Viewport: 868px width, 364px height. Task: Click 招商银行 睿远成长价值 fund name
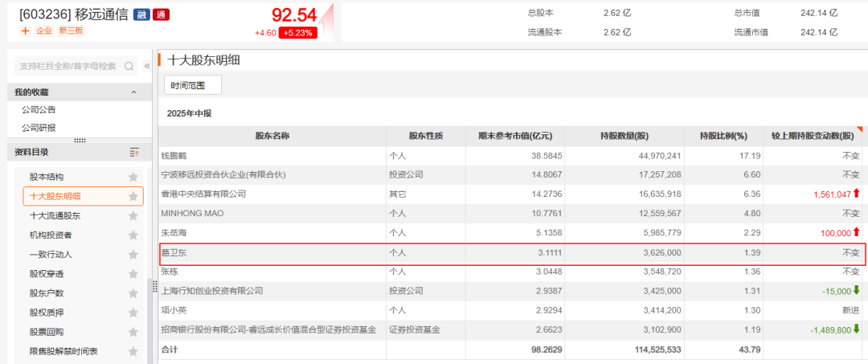tap(268, 329)
